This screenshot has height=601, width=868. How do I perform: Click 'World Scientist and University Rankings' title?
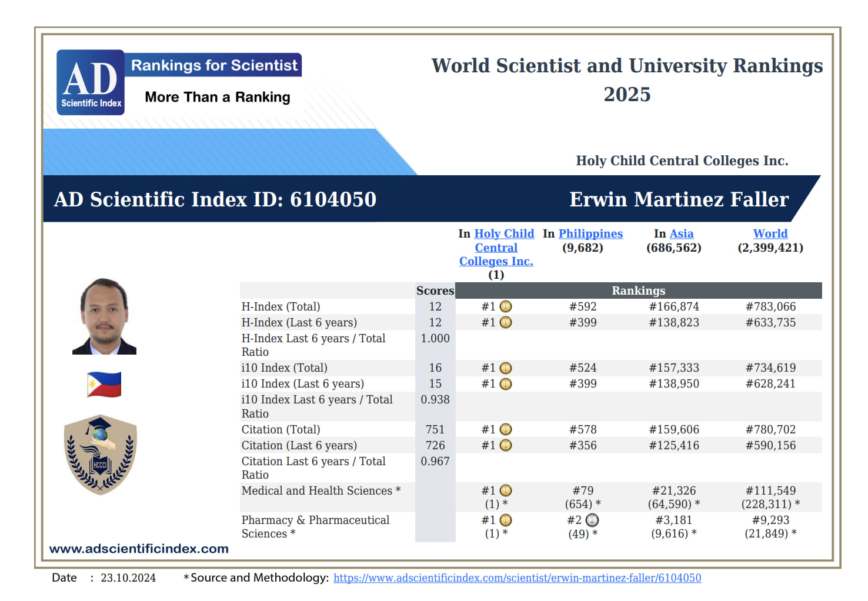coord(627,65)
